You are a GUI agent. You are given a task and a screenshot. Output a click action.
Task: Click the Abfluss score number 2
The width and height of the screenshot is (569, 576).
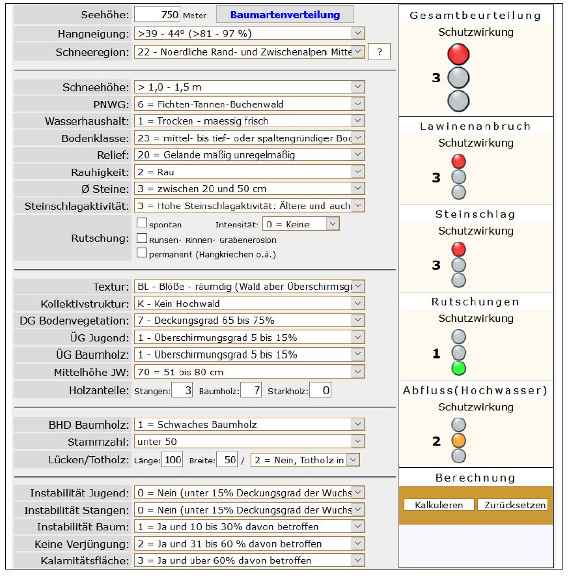[x=436, y=441]
